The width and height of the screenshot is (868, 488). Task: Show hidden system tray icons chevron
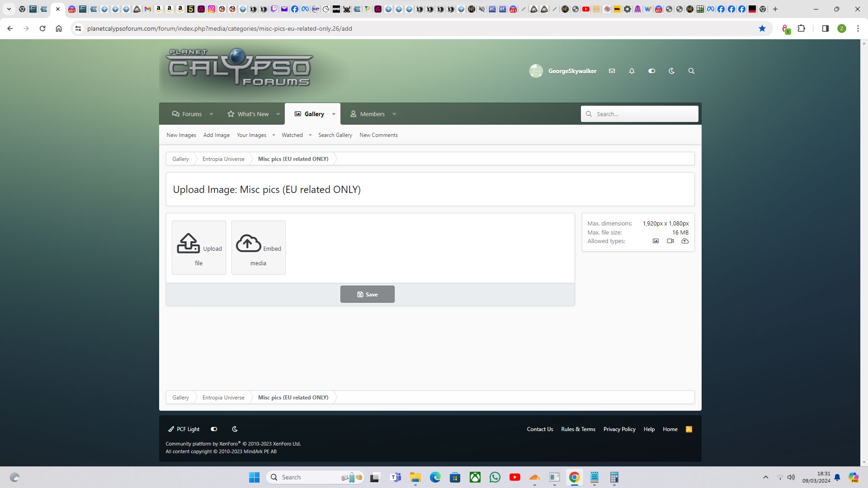tap(766, 477)
